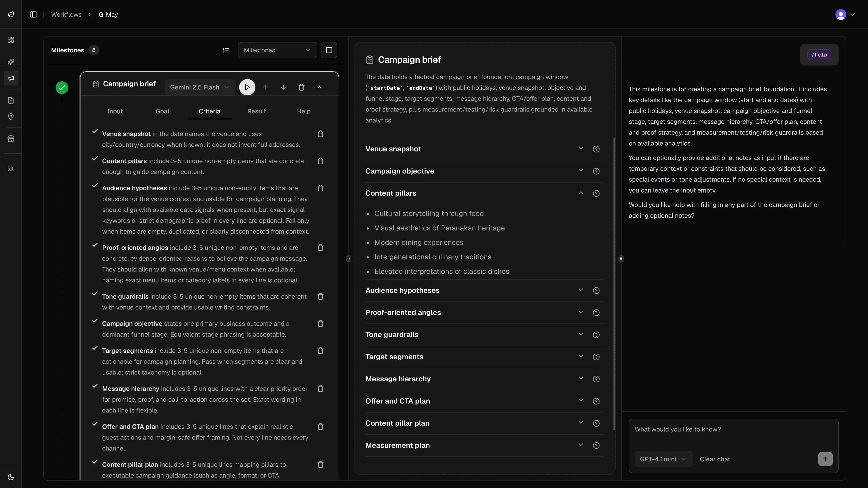Open the GPT-4.1 mini chat model dropdown
This screenshot has height=488, width=868.
click(x=663, y=459)
